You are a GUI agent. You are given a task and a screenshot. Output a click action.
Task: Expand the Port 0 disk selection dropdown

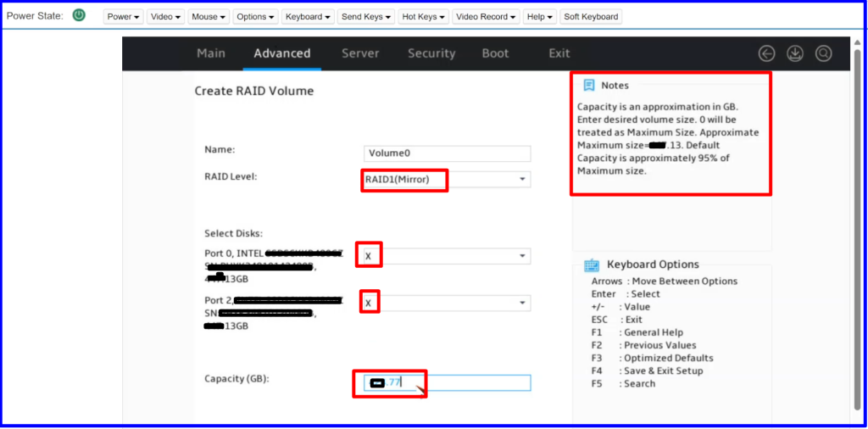pos(447,256)
